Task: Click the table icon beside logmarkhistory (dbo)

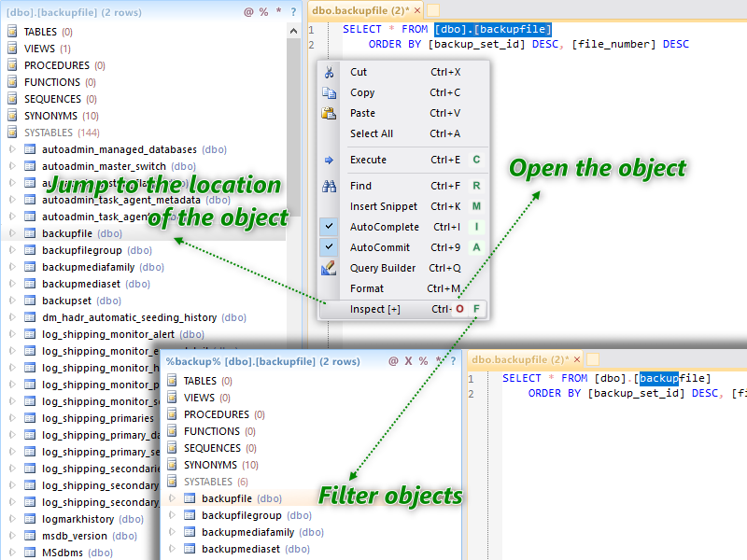Action: pyautogui.click(x=30, y=519)
